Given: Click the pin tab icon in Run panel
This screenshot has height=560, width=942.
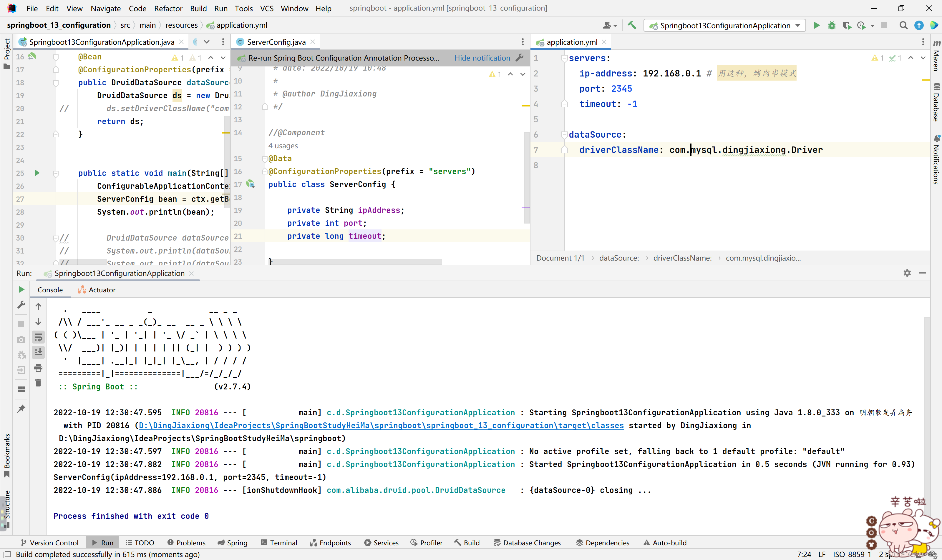Looking at the screenshot, I should [21, 409].
